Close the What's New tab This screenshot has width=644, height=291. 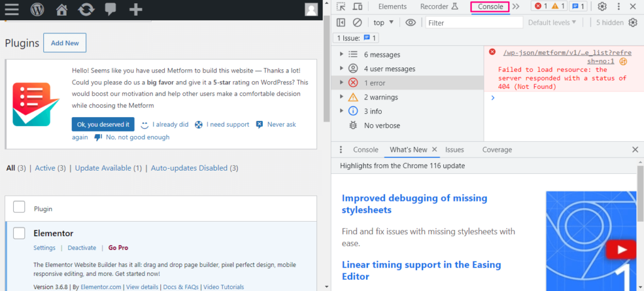tap(434, 150)
